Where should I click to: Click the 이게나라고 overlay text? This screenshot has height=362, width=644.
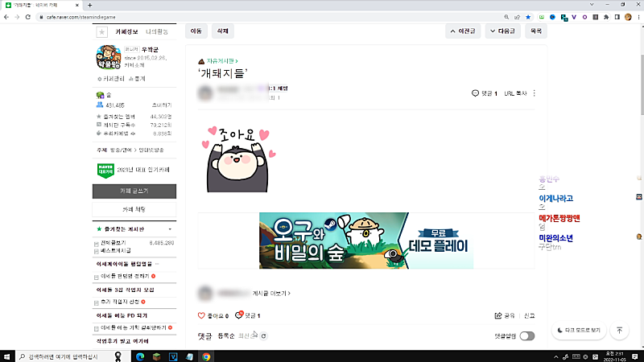[x=555, y=198]
